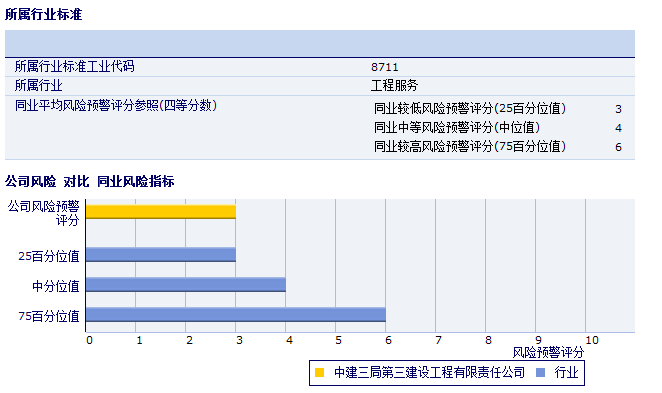The height and width of the screenshot is (393, 662).
Task: Click the 行业 legend label
Action: [566, 372]
